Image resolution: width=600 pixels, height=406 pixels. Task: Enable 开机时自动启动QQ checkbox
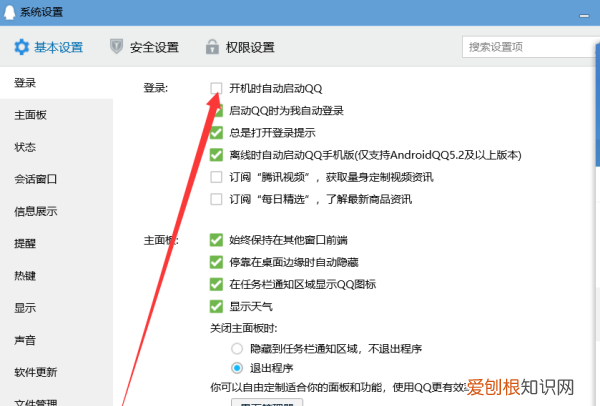point(216,88)
